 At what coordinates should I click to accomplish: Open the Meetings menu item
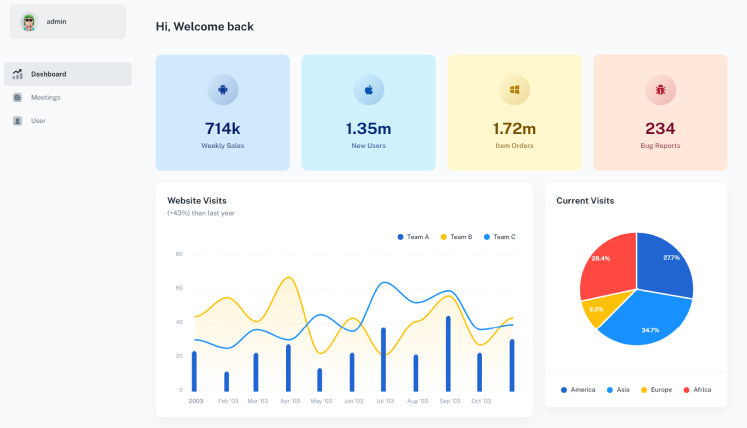[x=68, y=97]
